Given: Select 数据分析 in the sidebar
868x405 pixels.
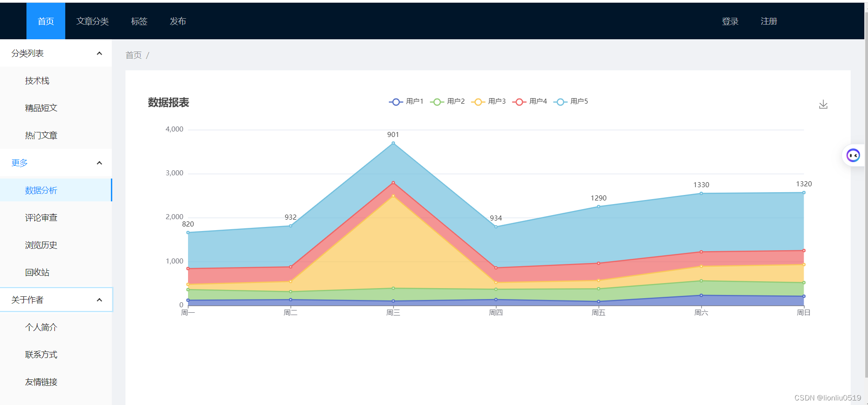Looking at the screenshot, I should (x=56, y=190).
